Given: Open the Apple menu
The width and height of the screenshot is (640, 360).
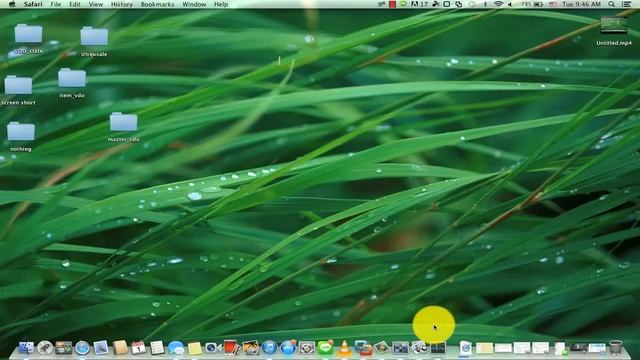Looking at the screenshot, I should pos(12,4).
